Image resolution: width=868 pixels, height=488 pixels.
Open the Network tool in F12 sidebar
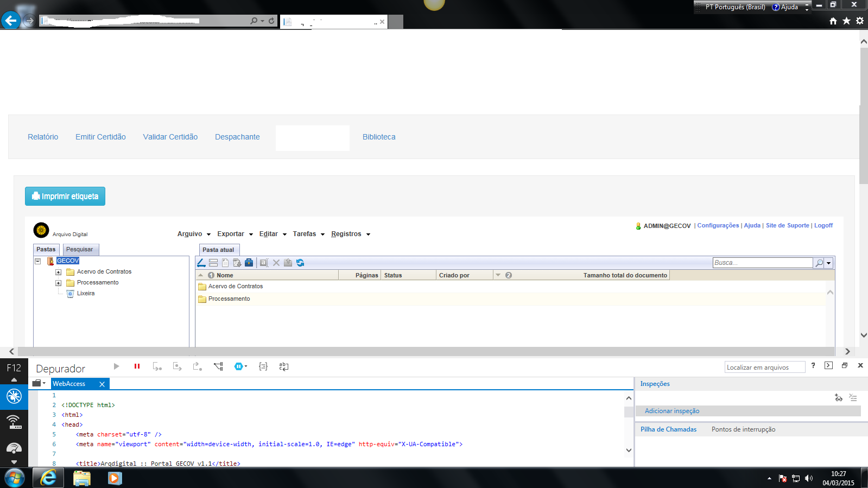click(x=14, y=421)
